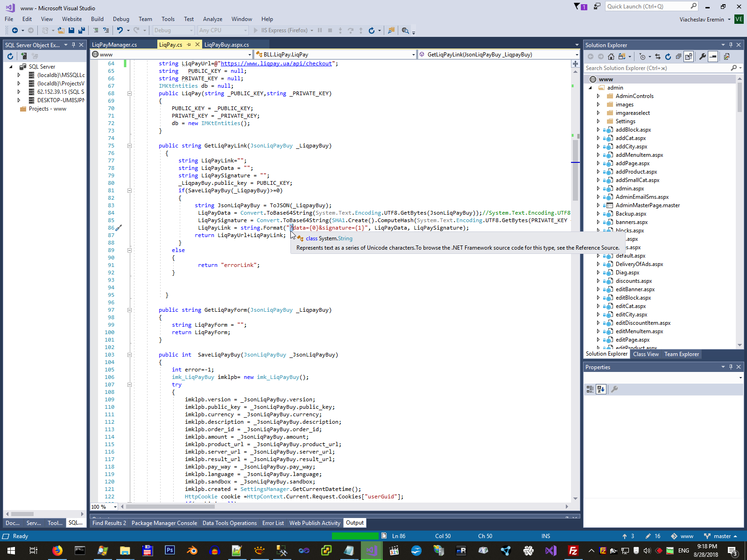Click the Home icon in Solution Explorer
Image resolution: width=747 pixels, height=560 pixels.
[611, 56]
